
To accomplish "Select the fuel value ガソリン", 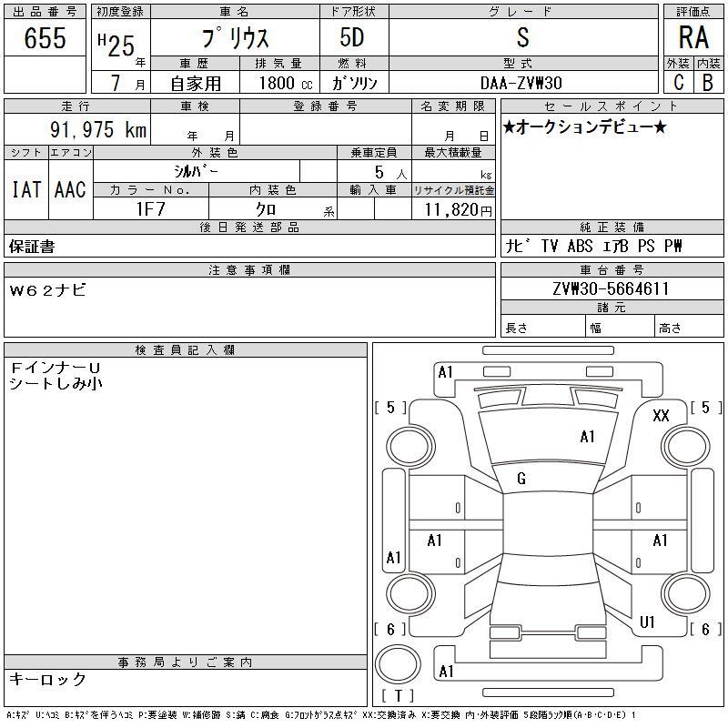I will pyautogui.click(x=354, y=83).
